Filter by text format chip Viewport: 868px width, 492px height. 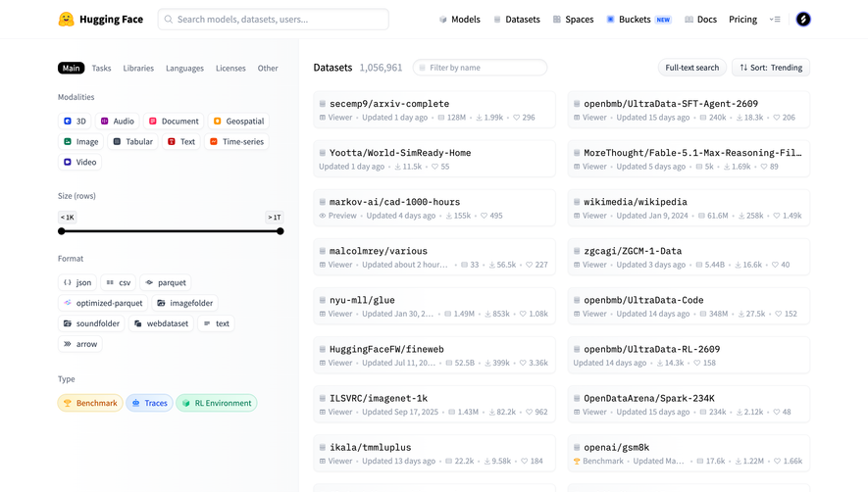[216, 323]
